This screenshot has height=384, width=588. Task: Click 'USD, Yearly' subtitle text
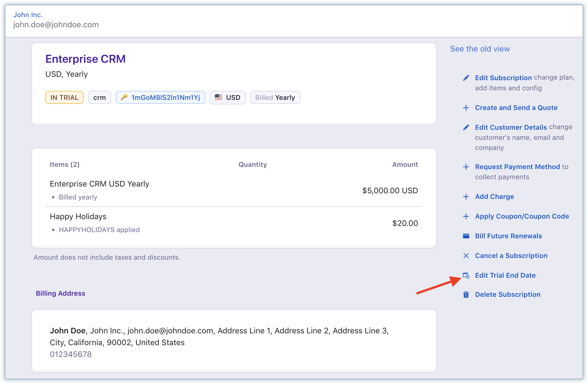point(66,74)
